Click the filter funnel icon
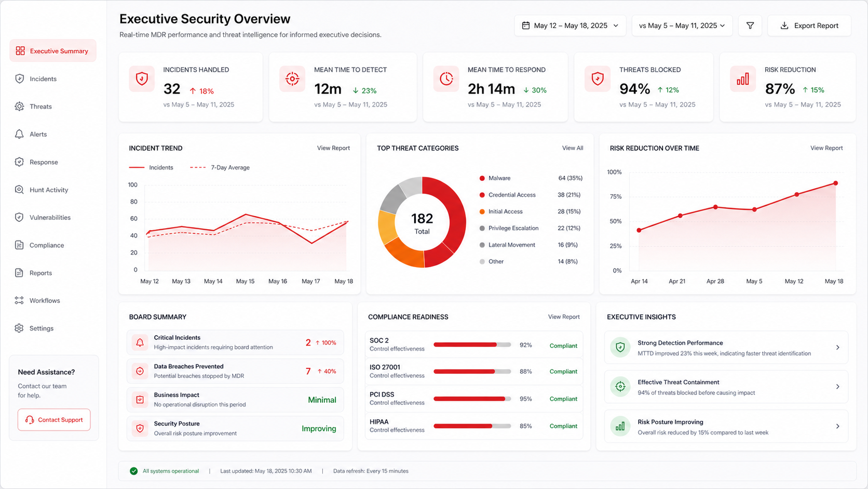 750,25
